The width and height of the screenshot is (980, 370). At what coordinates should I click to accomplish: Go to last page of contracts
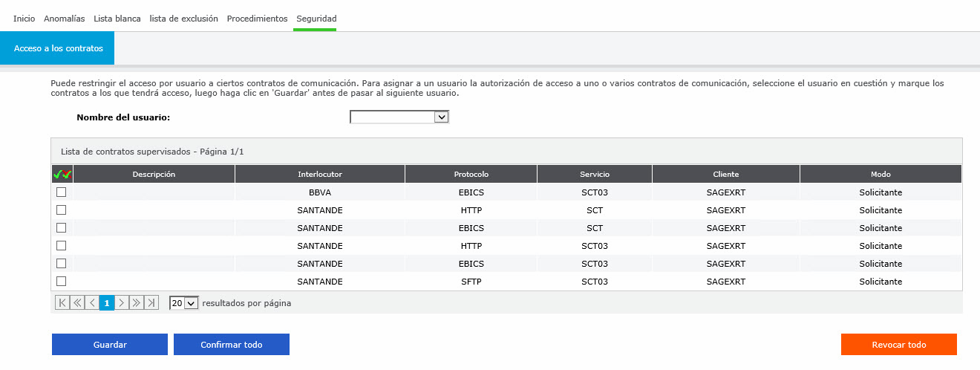point(151,303)
